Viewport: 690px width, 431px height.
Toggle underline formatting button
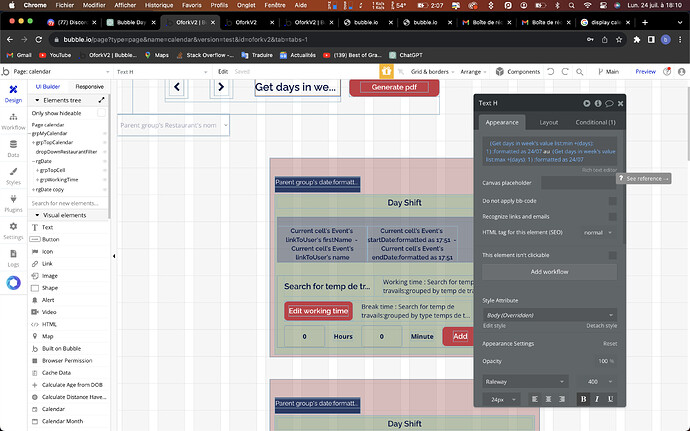coord(610,399)
